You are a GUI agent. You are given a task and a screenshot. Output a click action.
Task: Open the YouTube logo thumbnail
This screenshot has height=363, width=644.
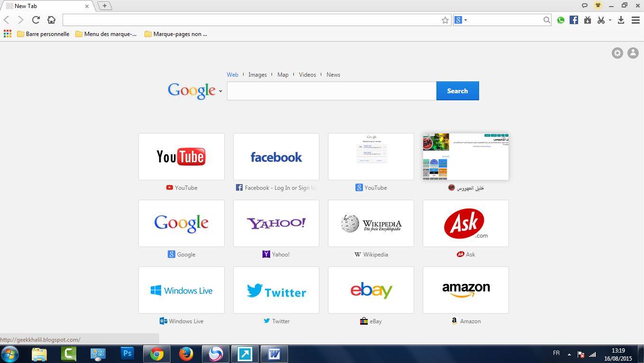(x=181, y=156)
